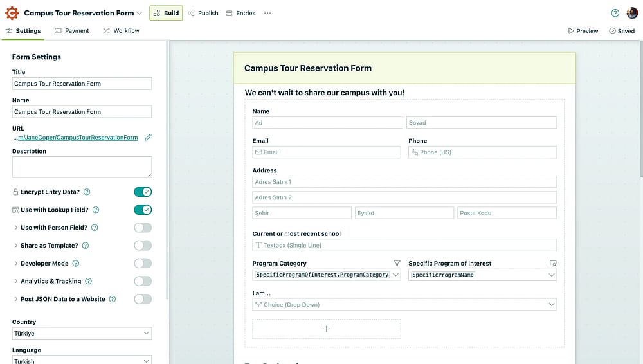Expand Post JSON Data to a Website chevron

coord(16,299)
